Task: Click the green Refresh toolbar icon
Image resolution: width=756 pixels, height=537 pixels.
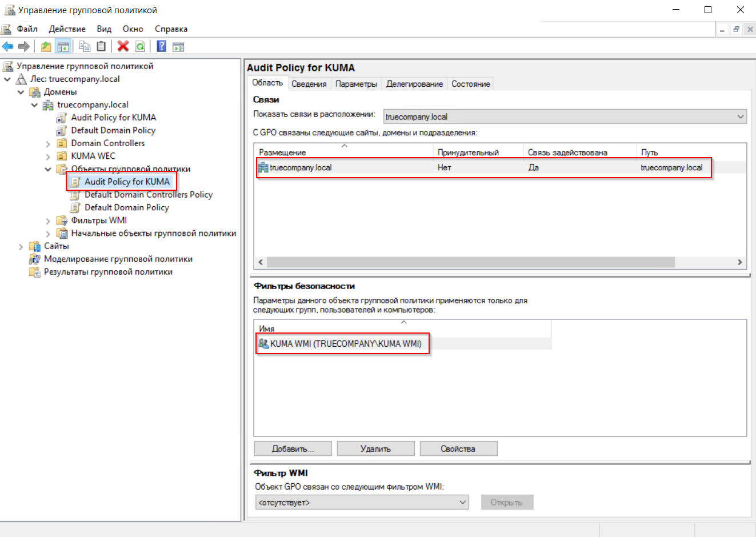Action: tap(139, 46)
